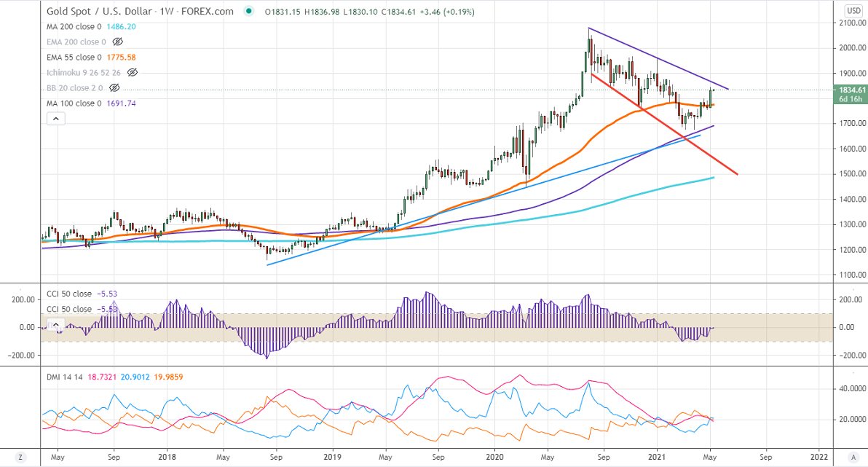This screenshot has width=868, height=467.
Task: Click the DMI value 18.7321
Action: (x=102, y=377)
